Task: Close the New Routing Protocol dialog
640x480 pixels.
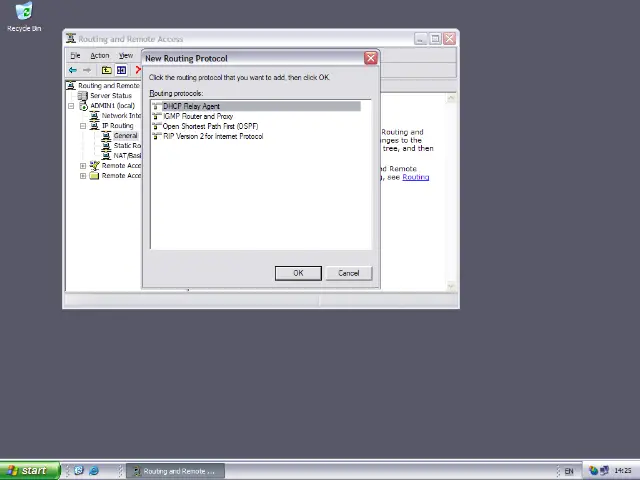Action: click(x=370, y=58)
